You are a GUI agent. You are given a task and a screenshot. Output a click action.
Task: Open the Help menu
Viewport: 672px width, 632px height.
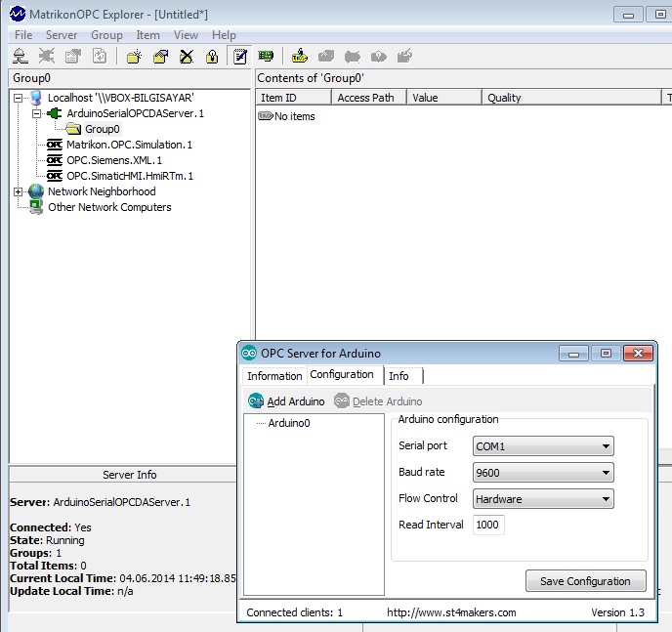tap(224, 35)
